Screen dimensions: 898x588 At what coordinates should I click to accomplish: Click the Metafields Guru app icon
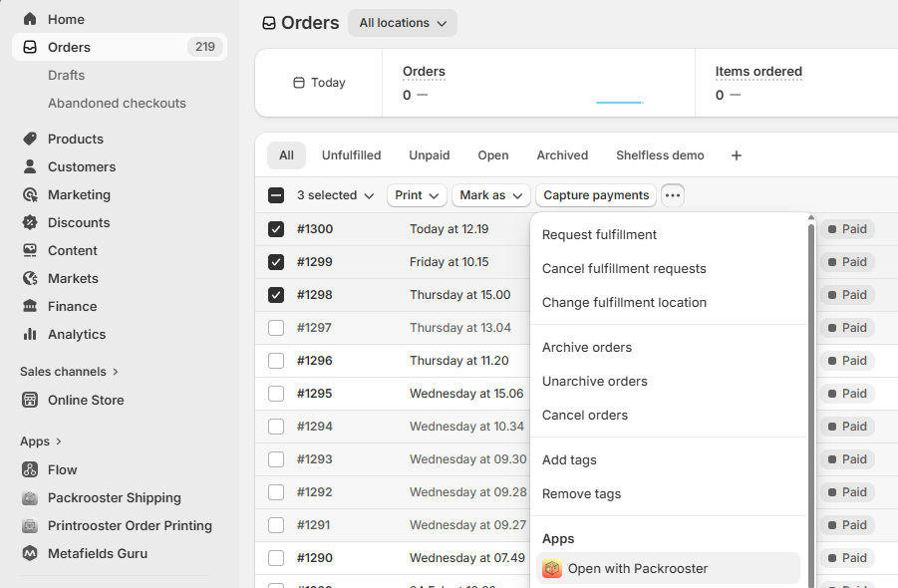coord(30,553)
